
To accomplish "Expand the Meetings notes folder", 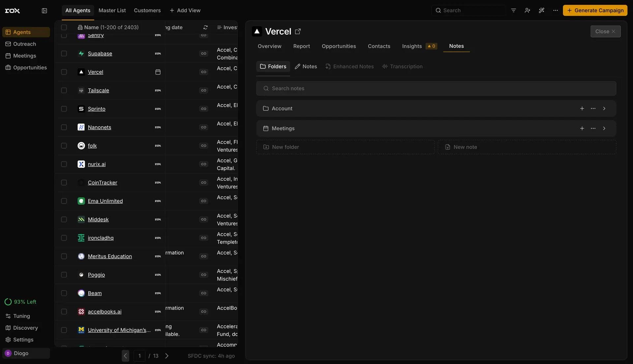I will coord(604,128).
